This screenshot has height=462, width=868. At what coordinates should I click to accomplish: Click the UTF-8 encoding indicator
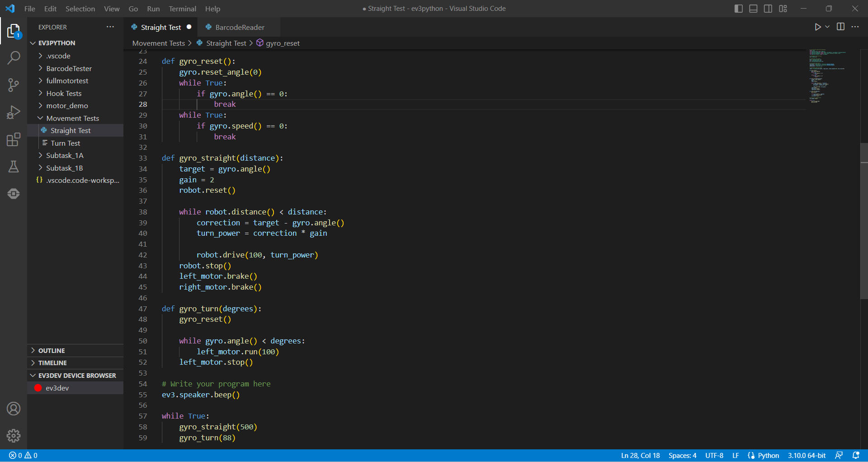(x=714, y=455)
